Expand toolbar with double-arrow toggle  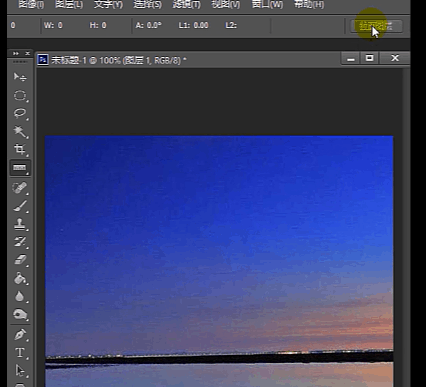[x=16, y=53]
